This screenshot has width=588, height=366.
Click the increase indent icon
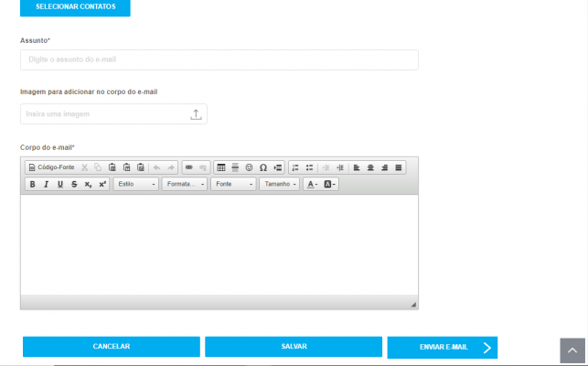pos(340,167)
